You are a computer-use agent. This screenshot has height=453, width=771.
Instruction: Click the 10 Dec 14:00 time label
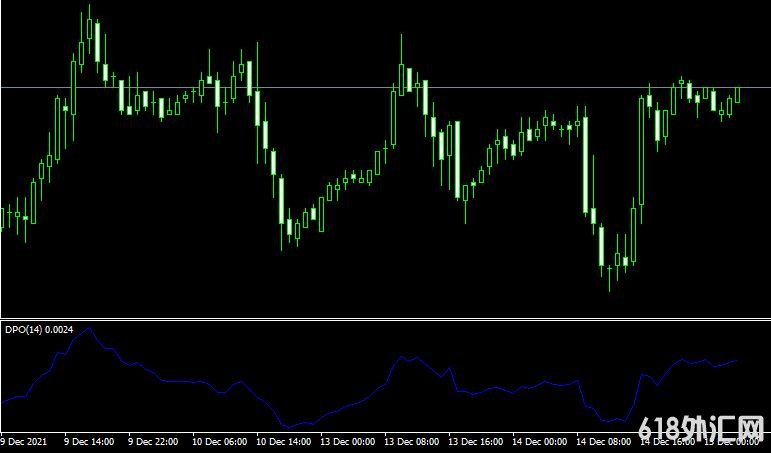click(283, 442)
